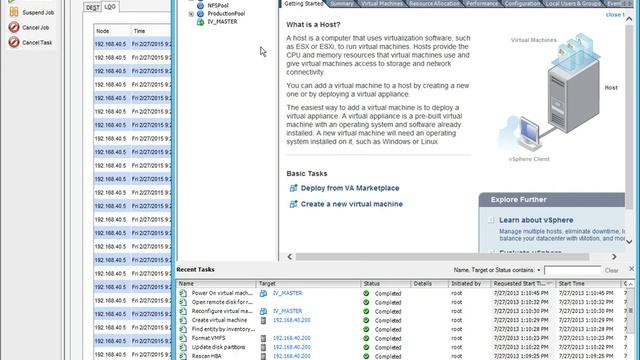640x360 pixels.
Task: Click the Name column header in Recent Tasks
Action: [x=216, y=283]
